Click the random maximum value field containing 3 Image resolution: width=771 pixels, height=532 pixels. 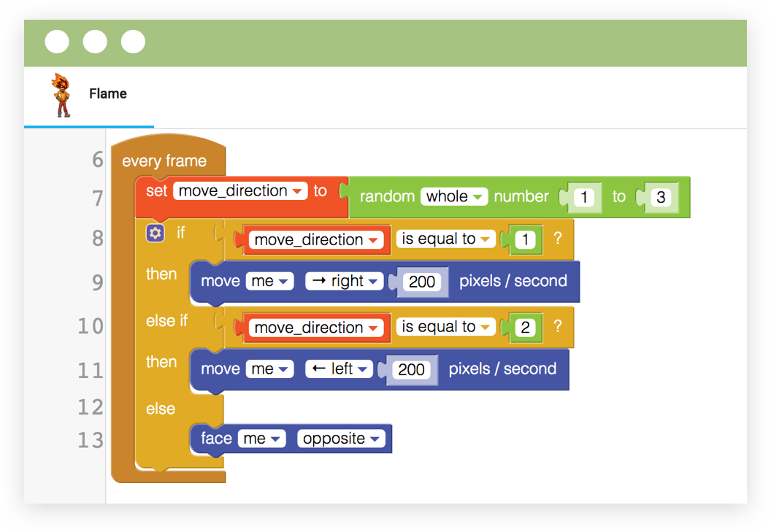pyautogui.click(x=661, y=197)
